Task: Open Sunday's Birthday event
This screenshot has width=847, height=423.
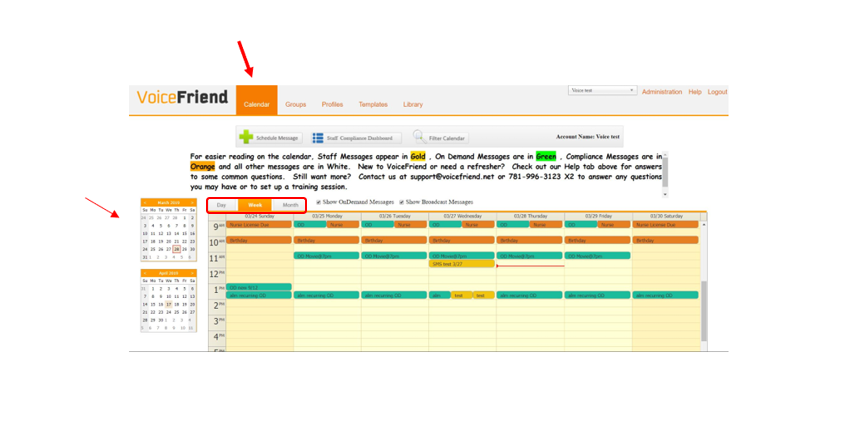Action: (x=259, y=240)
